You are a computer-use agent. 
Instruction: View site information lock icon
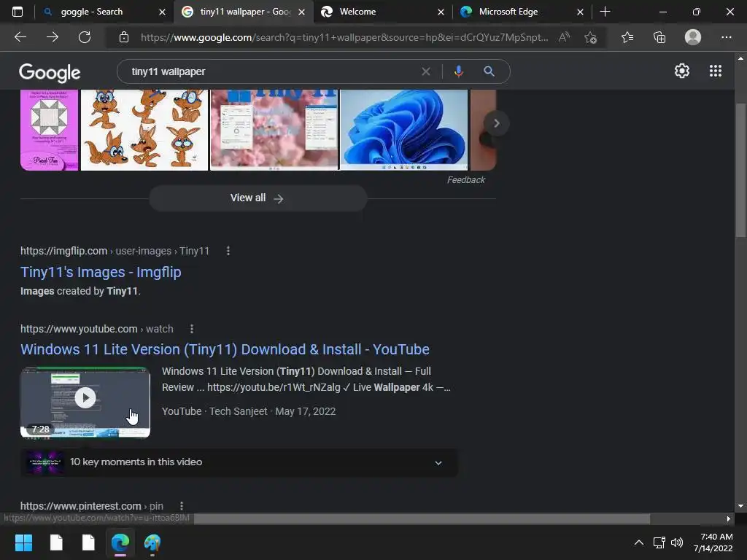click(x=124, y=37)
